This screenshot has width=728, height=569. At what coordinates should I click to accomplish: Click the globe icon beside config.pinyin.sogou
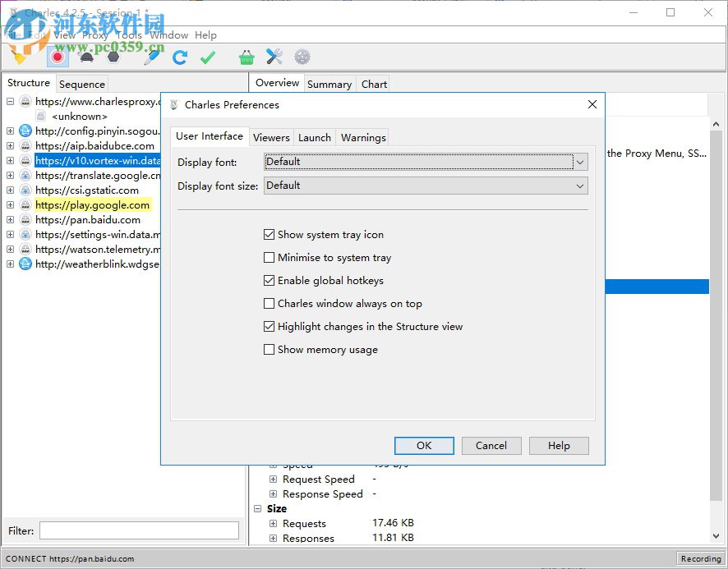25,131
